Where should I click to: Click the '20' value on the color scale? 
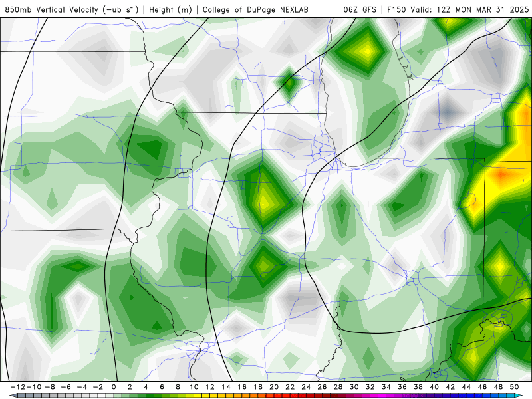(274, 387)
